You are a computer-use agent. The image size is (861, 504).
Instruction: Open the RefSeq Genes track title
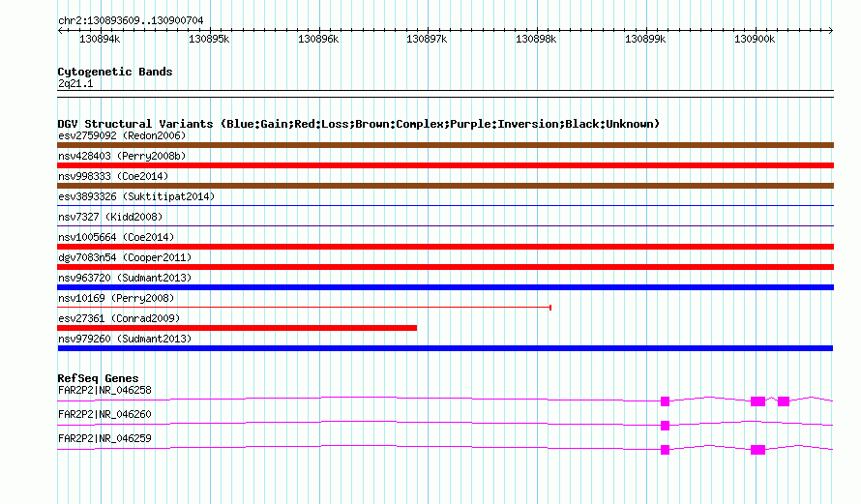click(98, 378)
